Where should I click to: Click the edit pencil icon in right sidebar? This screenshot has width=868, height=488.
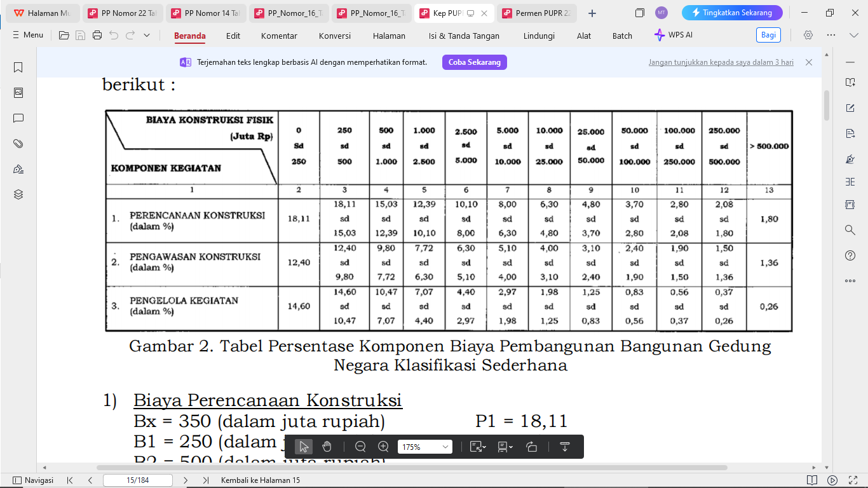pos(850,108)
